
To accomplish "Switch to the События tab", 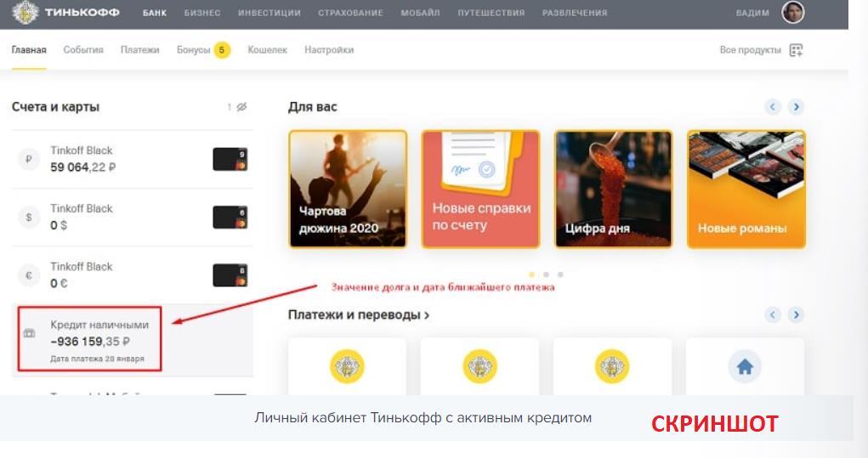I will click(x=83, y=50).
